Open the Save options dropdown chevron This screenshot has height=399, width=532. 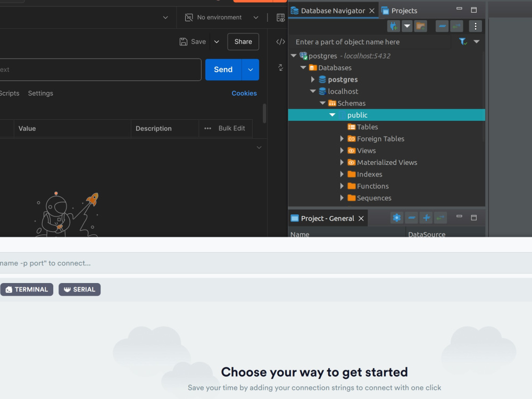(217, 41)
